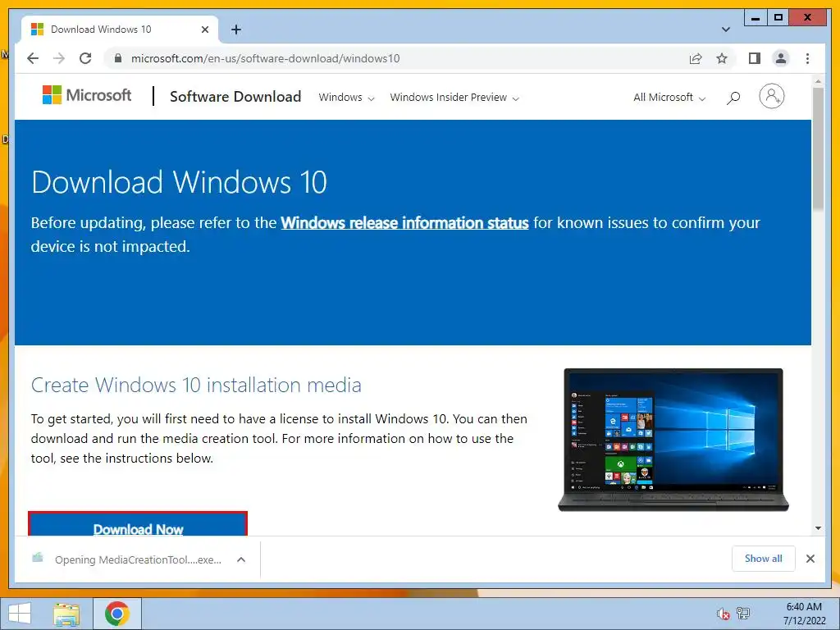
Task: Click the network tray icon
Action: point(743,614)
